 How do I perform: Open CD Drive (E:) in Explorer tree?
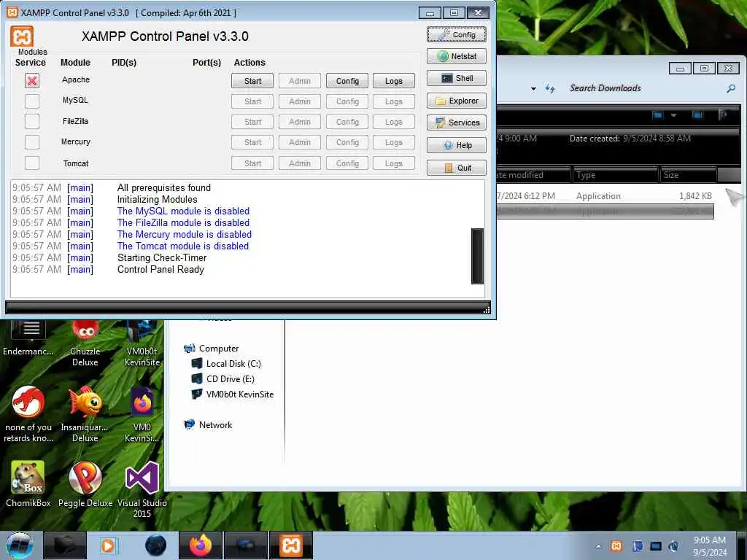(x=222, y=379)
